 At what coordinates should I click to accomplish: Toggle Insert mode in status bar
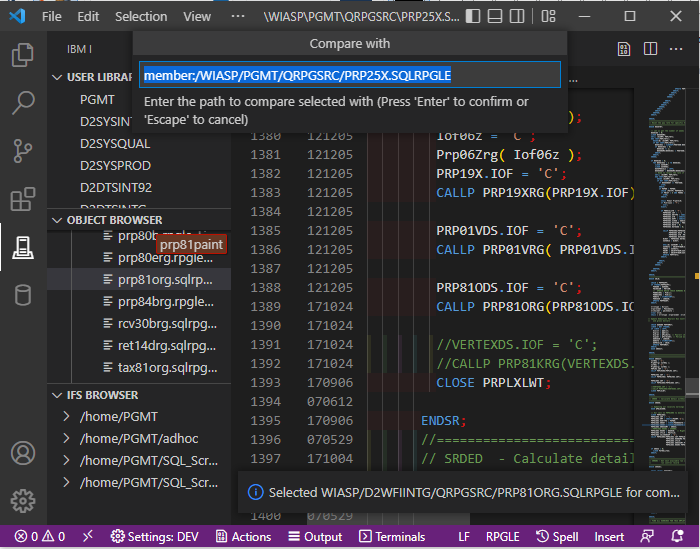(x=609, y=537)
